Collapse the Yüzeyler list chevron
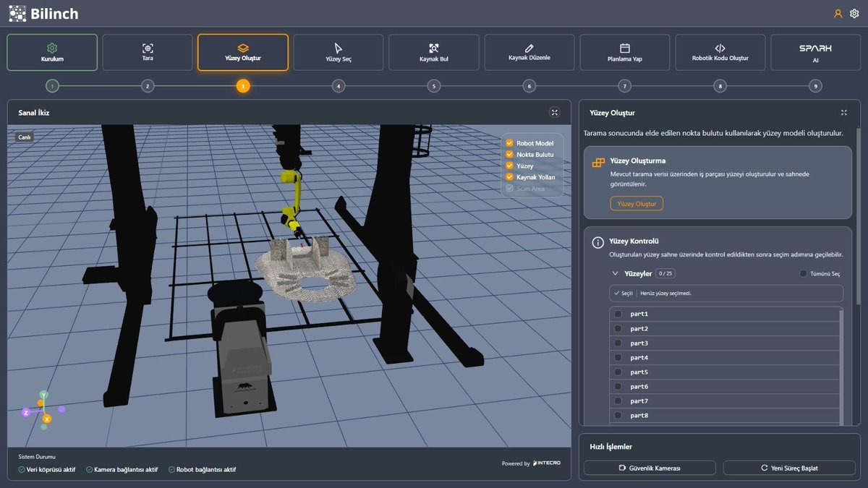This screenshot has width=868, height=488. pyautogui.click(x=616, y=274)
